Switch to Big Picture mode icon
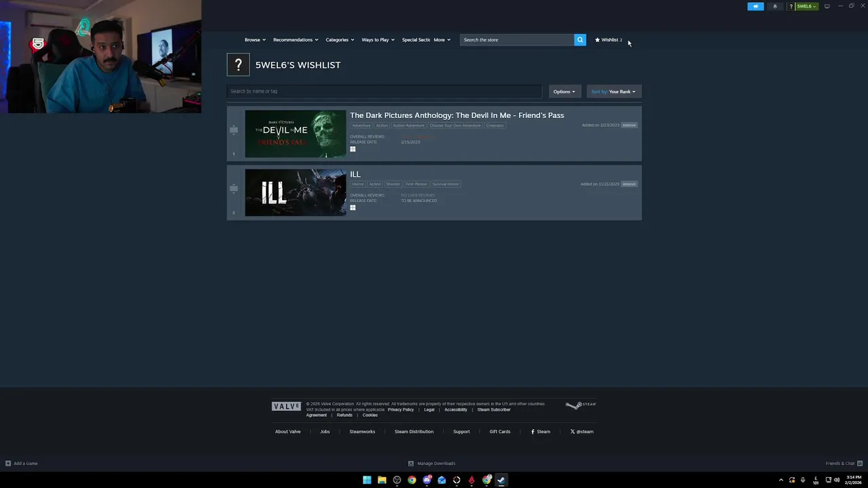 point(827,6)
